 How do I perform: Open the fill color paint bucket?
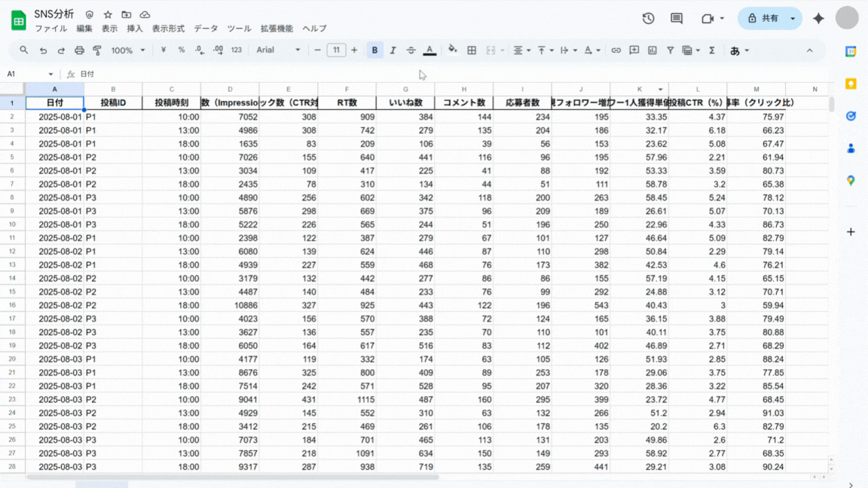[452, 50]
